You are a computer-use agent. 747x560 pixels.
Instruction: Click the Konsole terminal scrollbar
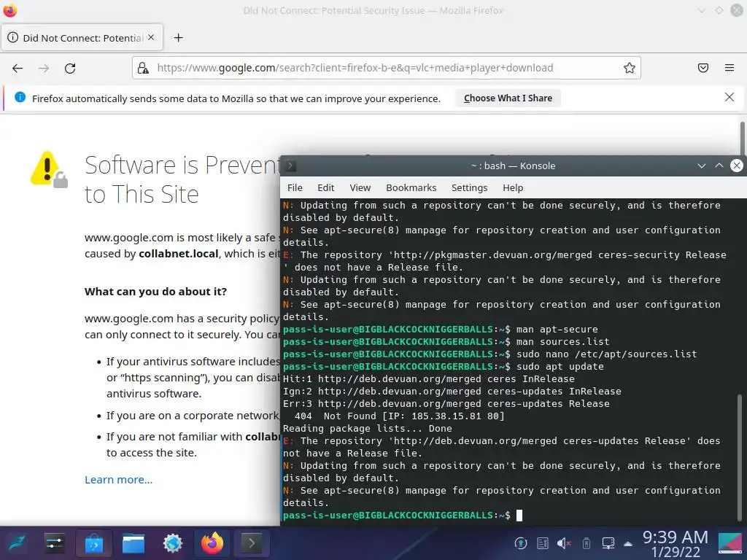[x=739, y=457]
